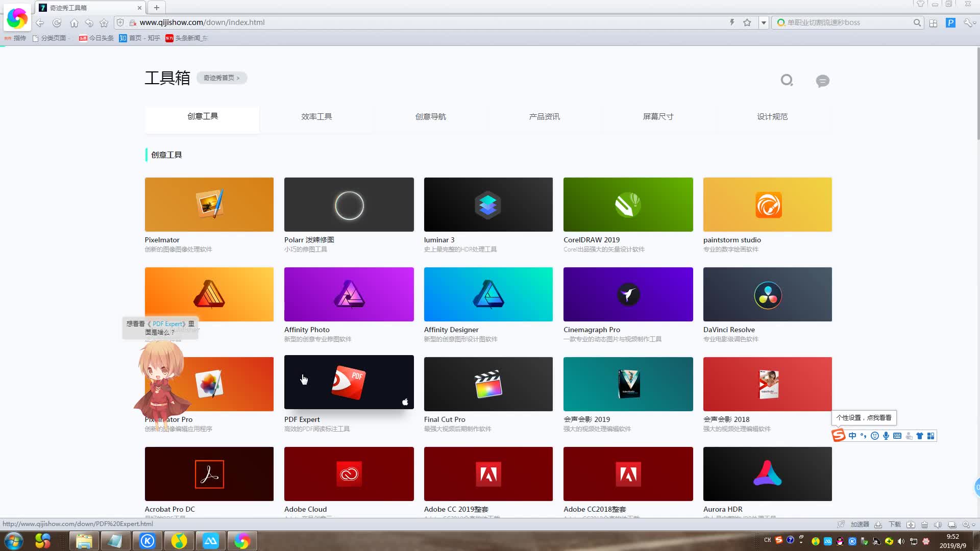
Task: Click the Sogou input method S logo
Action: click(x=838, y=435)
